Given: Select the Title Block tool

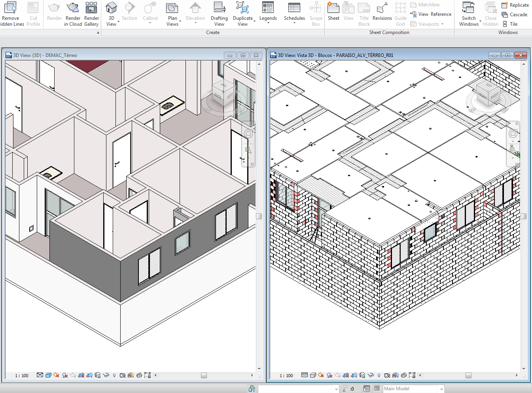Looking at the screenshot, I should (x=364, y=14).
